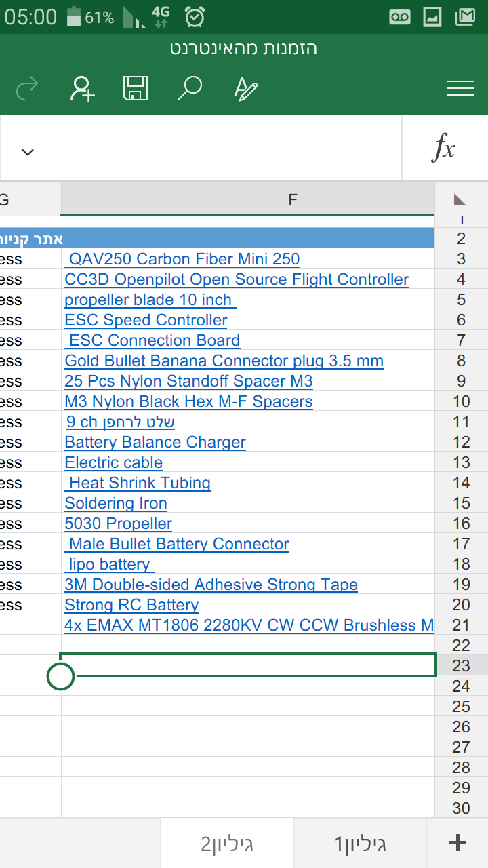
Task: Open ESC Speed Controller link
Action: tap(146, 320)
